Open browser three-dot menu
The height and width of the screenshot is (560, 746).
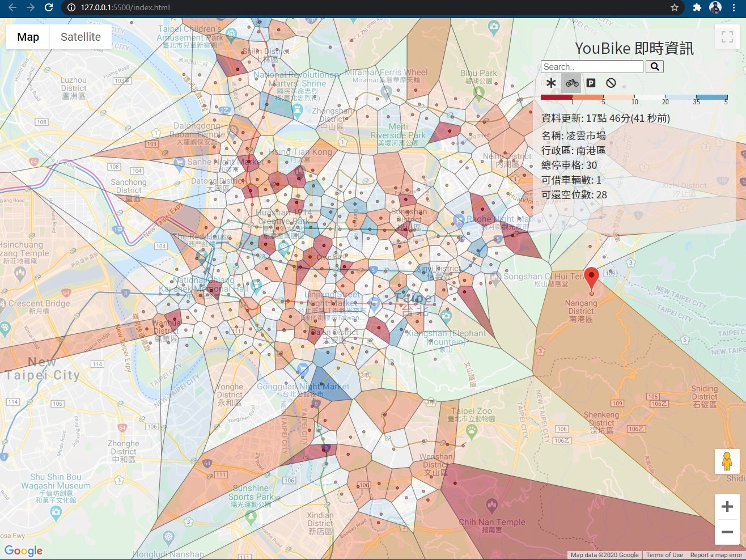(x=734, y=7)
